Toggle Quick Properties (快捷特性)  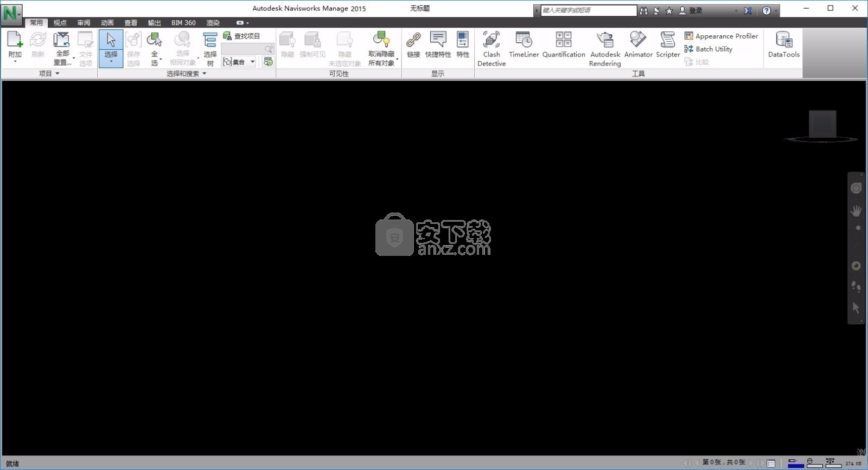coord(438,44)
